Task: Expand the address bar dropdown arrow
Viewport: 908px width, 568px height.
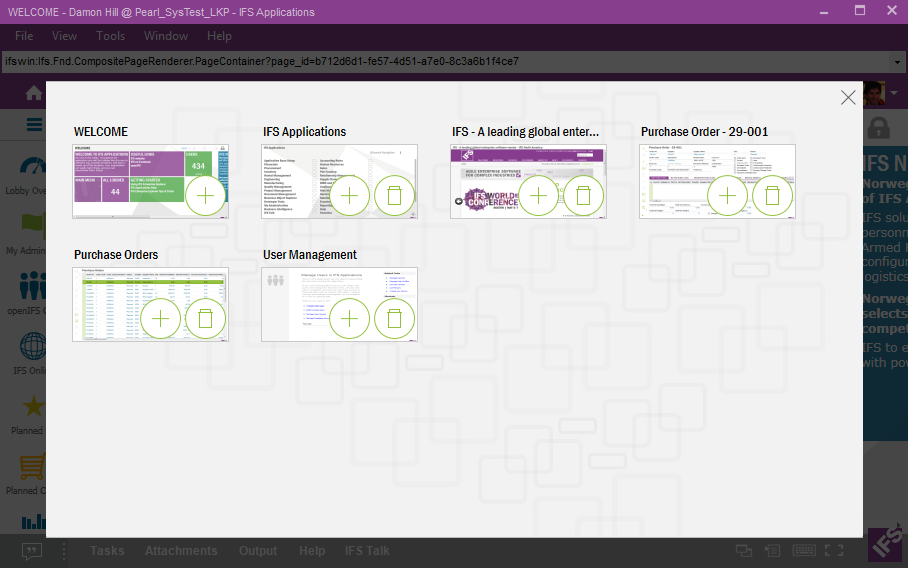Action: coord(898,61)
